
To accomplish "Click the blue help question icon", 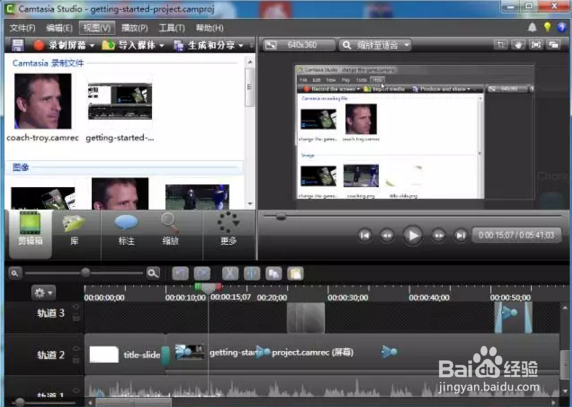I will click(x=561, y=27).
